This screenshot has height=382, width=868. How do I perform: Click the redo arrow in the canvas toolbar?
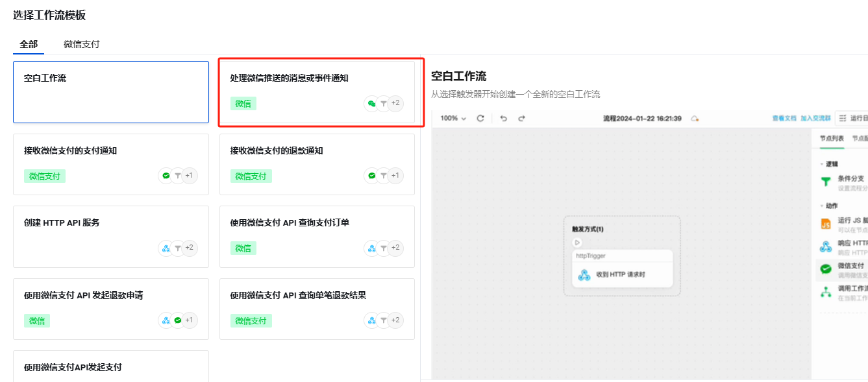(522, 117)
